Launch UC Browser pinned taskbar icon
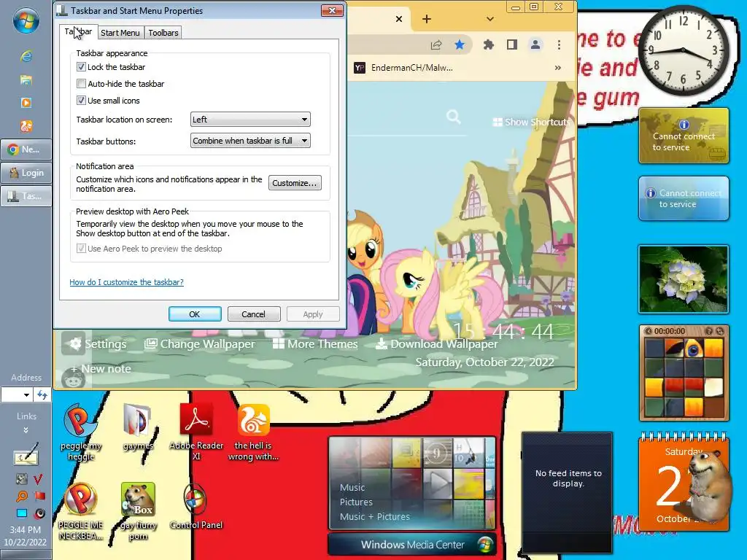 point(26,126)
